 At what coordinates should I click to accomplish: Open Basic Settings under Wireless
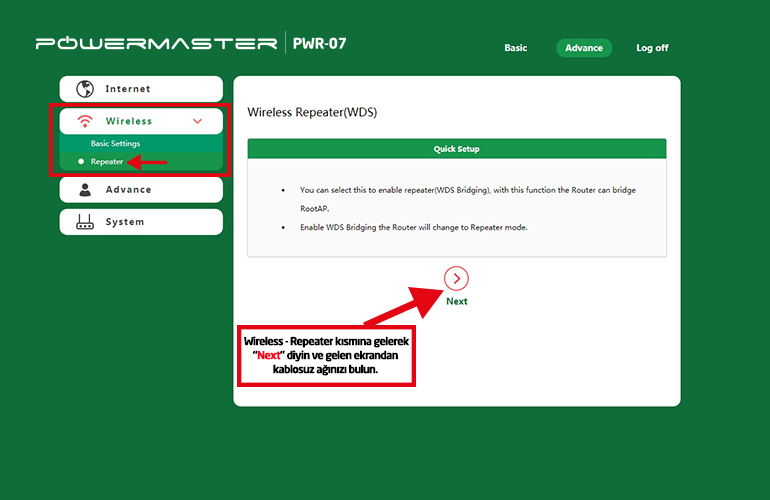pos(115,144)
